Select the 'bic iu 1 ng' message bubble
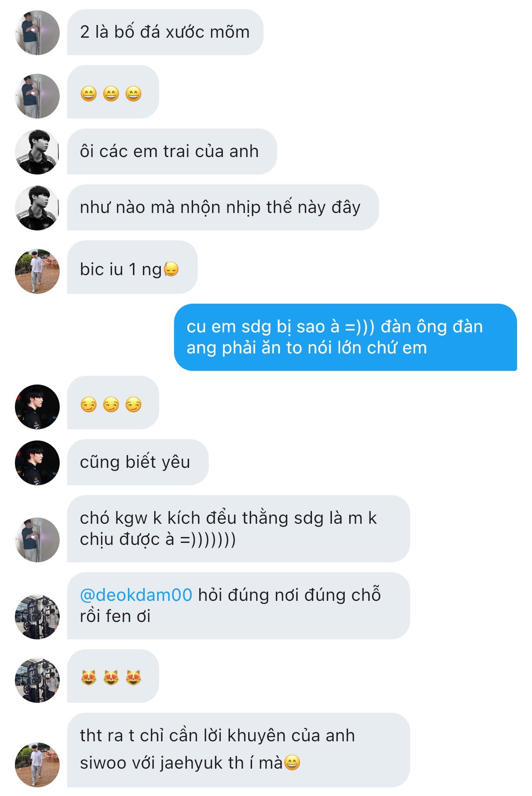Screen dimensions: 532x796 [x=132, y=267]
